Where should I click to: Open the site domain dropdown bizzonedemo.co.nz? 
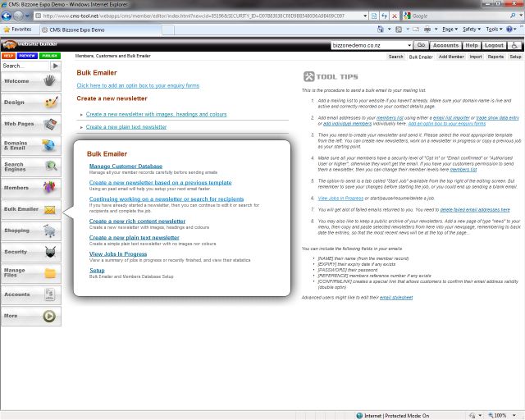point(371,46)
